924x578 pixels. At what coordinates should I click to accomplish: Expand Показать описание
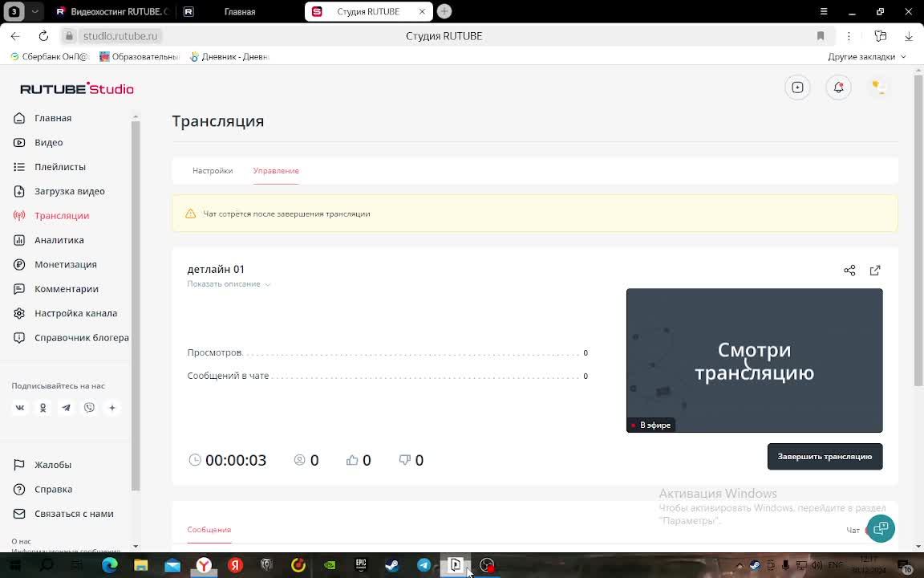229,284
